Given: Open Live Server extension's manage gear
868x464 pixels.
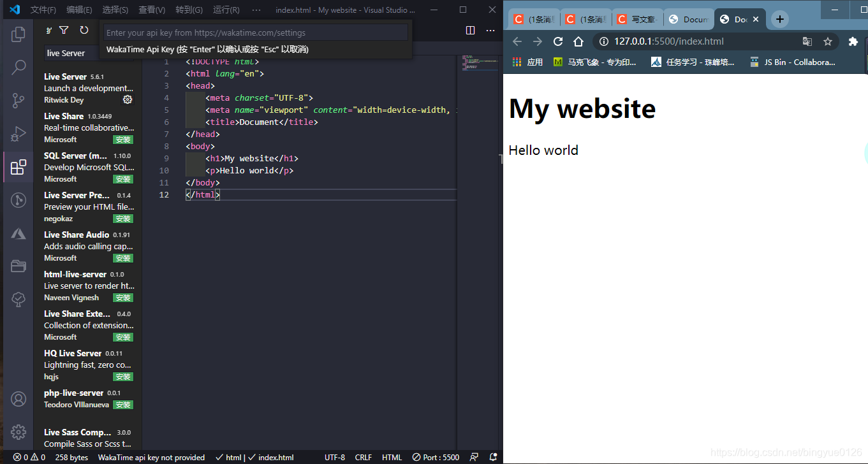Looking at the screenshot, I should [x=128, y=99].
